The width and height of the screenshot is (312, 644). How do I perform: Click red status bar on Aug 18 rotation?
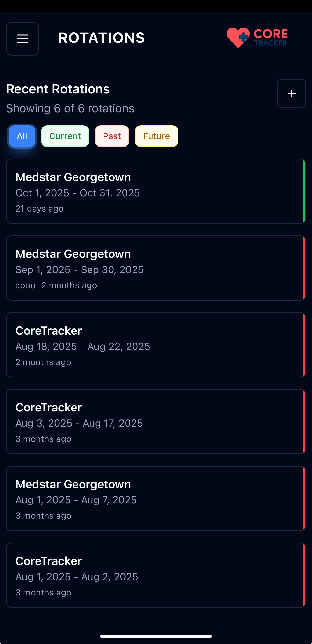tap(304, 345)
